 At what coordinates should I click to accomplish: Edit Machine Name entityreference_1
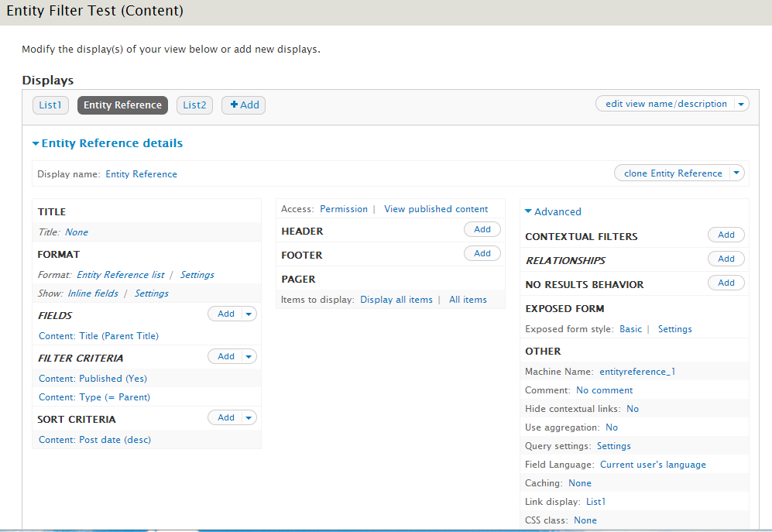click(637, 372)
